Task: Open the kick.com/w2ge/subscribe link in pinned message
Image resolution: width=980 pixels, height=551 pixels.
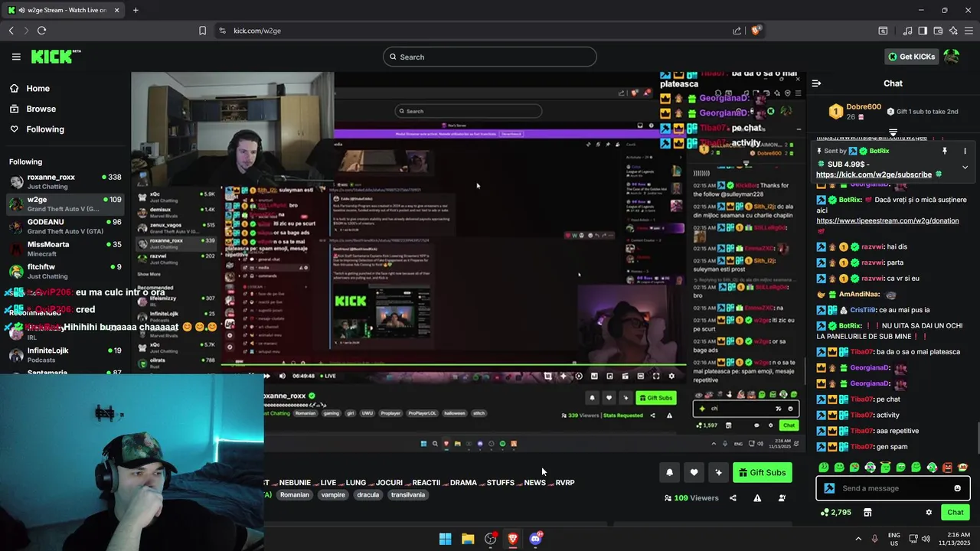Action: coord(874,174)
